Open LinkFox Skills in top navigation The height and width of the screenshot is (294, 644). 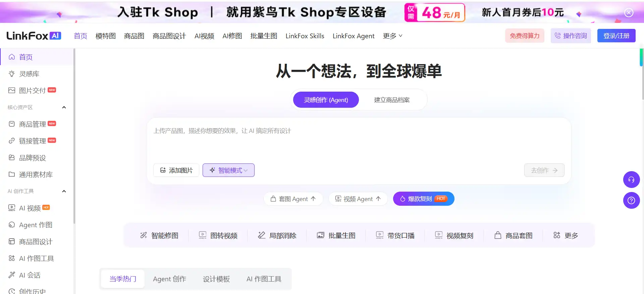pyautogui.click(x=305, y=36)
